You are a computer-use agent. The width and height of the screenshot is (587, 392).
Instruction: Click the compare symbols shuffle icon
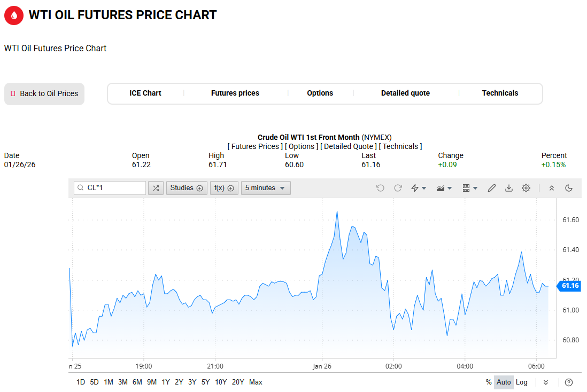(x=156, y=188)
